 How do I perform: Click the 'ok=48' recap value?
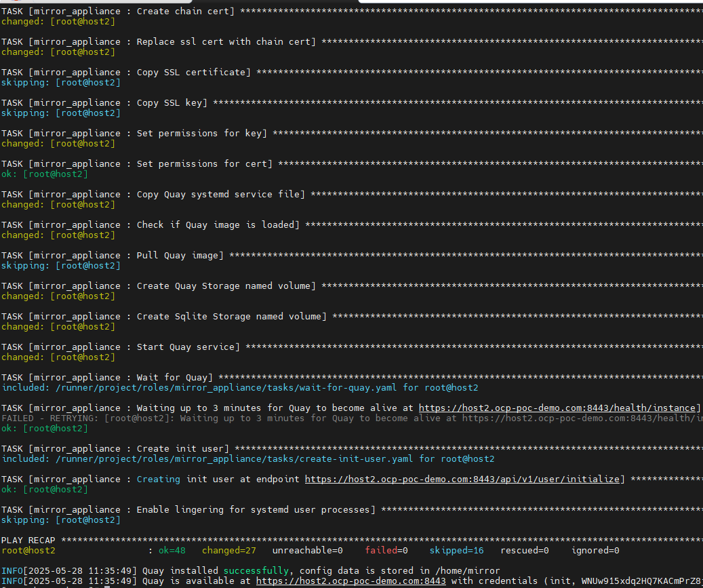tap(172, 550)
